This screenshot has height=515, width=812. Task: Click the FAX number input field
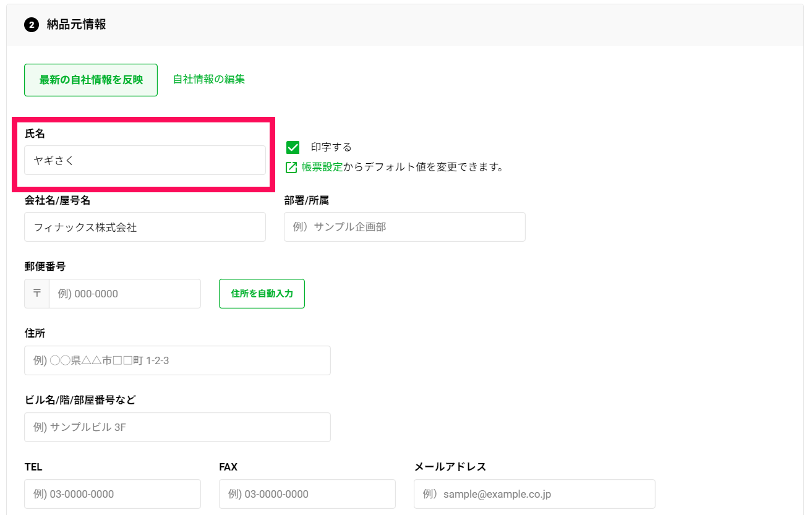pyautogui.click(x=307, y=494)
